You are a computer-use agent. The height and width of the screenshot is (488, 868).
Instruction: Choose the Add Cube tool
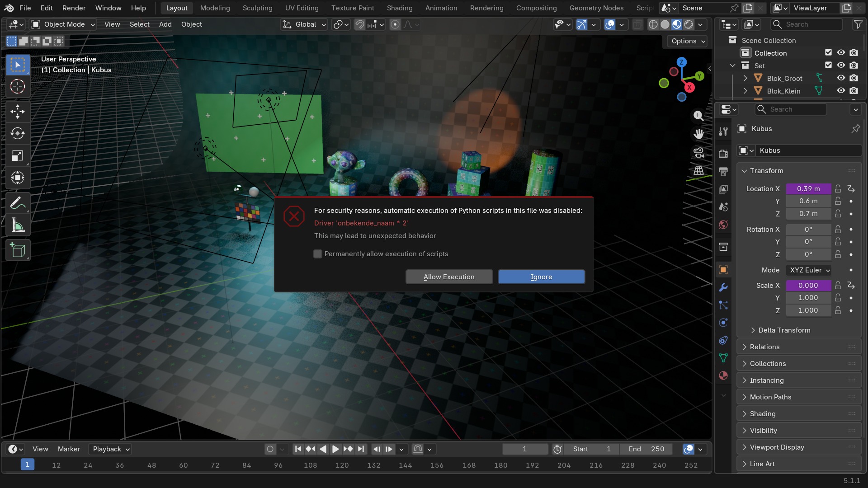(x=18, y=250)
